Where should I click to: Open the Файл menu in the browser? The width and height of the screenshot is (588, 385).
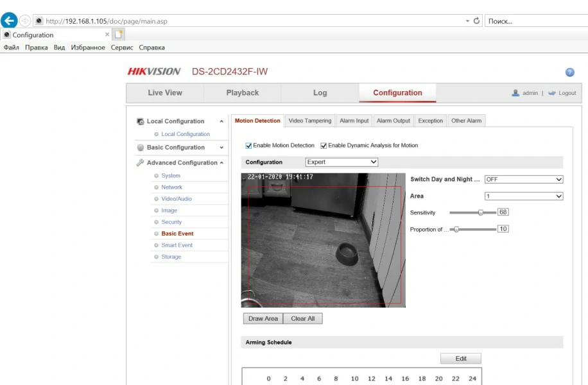point(10,47)
